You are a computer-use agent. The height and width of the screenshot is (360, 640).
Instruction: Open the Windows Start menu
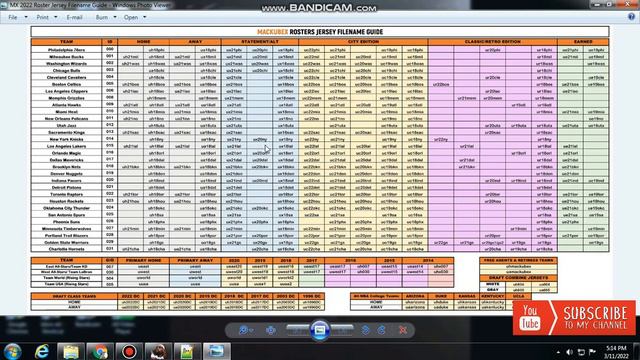12,352
